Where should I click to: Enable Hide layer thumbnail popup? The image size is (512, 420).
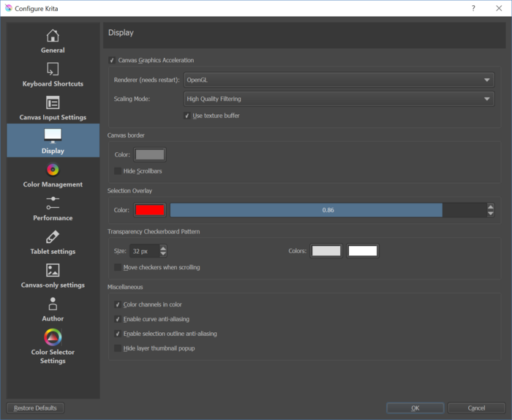(118, 348)
